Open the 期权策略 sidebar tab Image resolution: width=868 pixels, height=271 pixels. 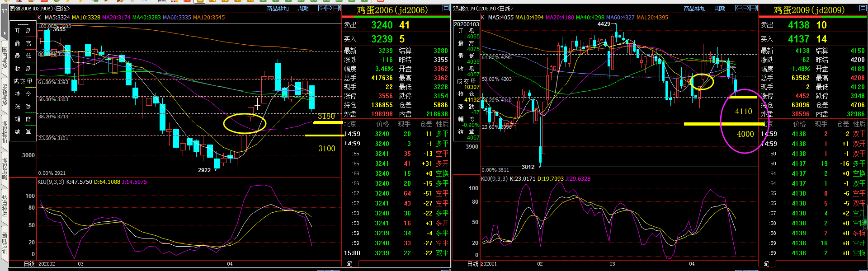click(x=5, y=169)
